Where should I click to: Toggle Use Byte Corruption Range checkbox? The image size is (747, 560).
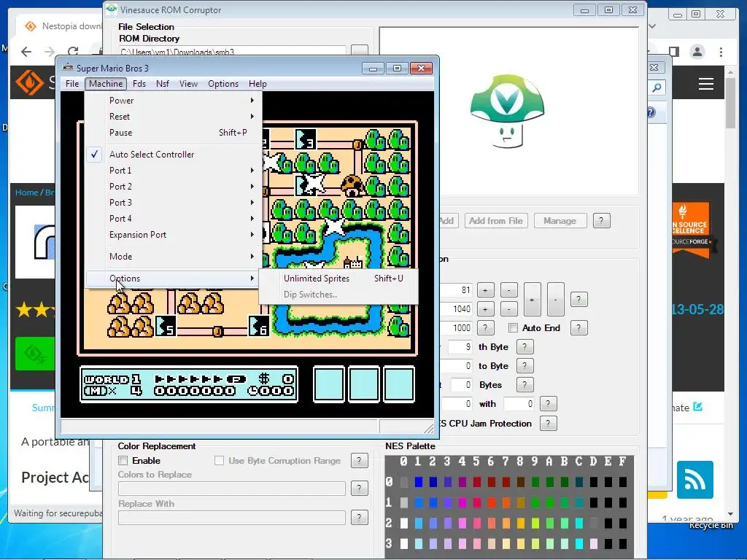coord(219,461)
